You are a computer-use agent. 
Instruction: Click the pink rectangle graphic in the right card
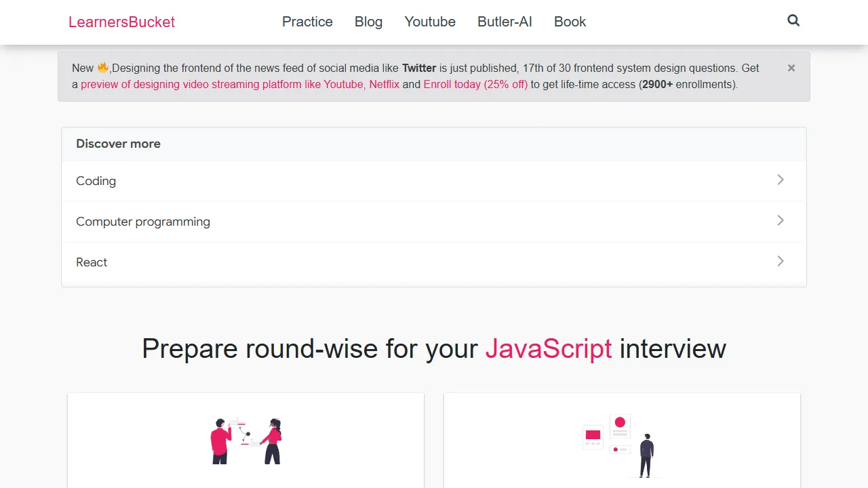(592, 434)
